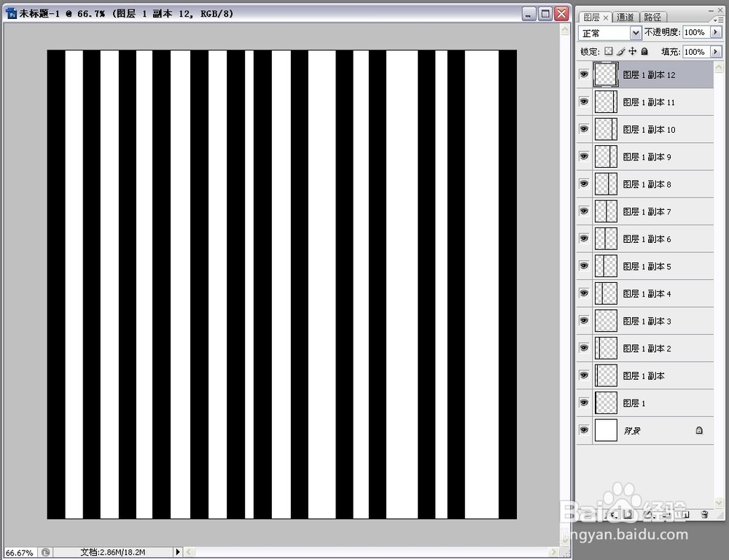Viewport: 729px width, 560px height.
Task: Hide layer 图层 1 副本 8
Action: (x=584, y=184)
